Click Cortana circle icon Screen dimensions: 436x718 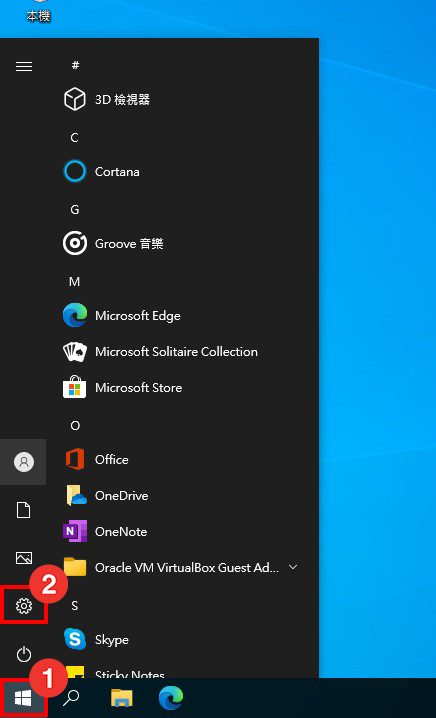click(74, 172)
